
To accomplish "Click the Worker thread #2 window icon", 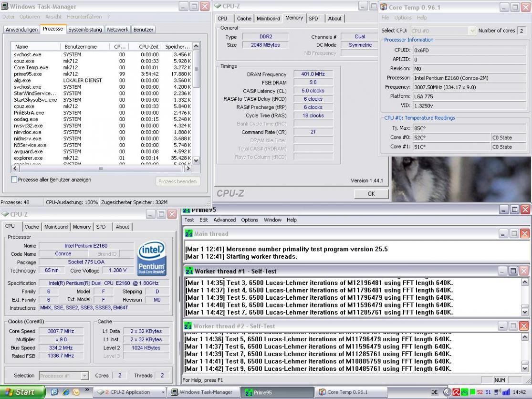I will 188,325.
